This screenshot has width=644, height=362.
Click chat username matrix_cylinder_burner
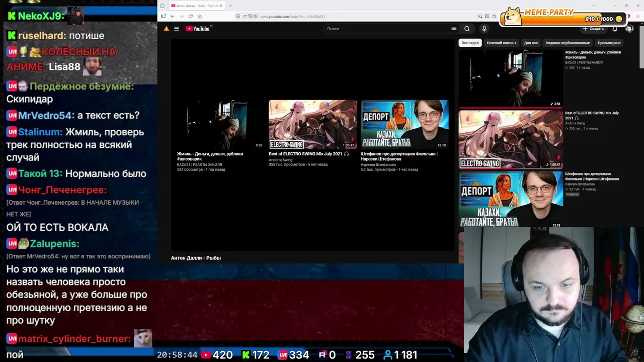coord(74,339)
